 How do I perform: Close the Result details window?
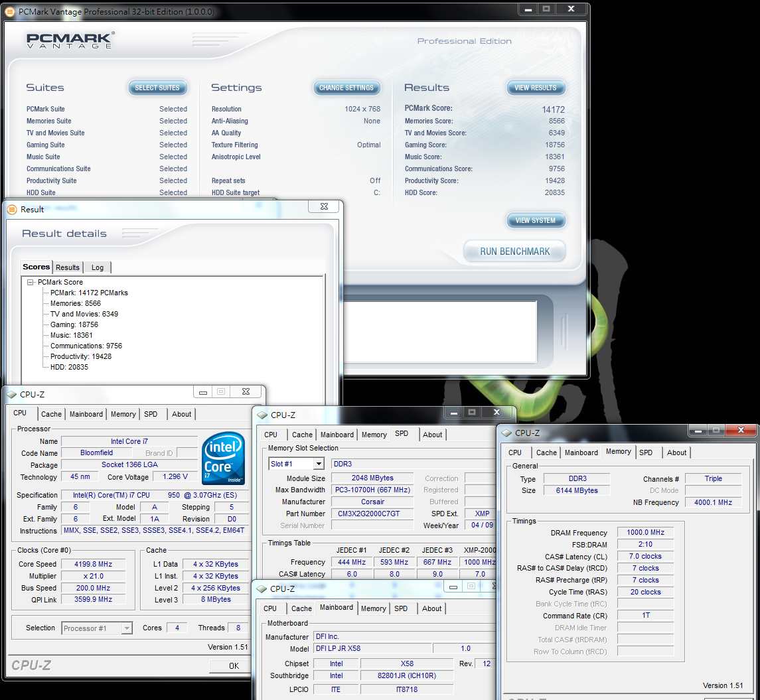point(325,206)
